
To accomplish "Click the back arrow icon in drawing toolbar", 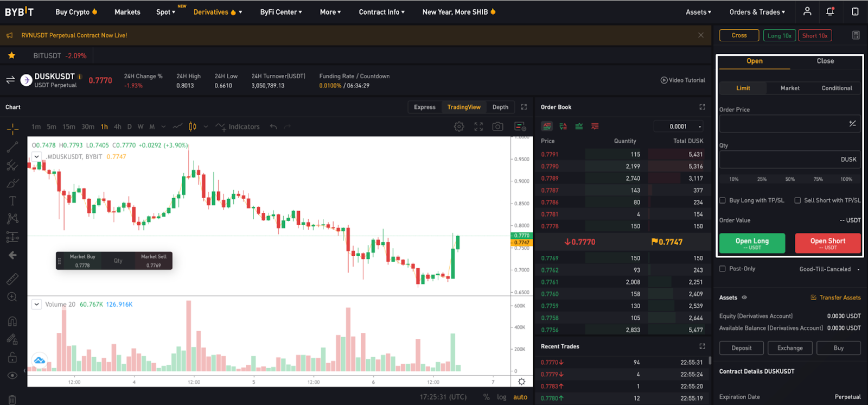I will [12, 255].
